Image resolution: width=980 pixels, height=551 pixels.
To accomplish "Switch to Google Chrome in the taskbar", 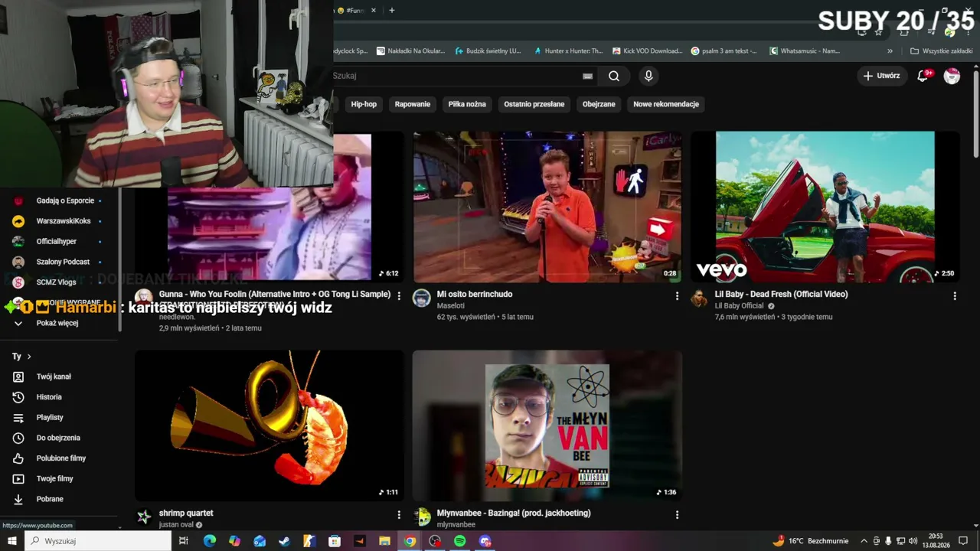I will coord(410,541).
